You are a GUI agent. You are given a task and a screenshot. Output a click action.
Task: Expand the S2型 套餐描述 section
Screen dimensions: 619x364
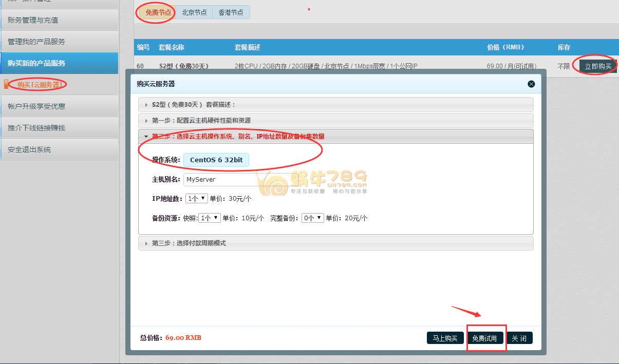click(x=336, y=104)
